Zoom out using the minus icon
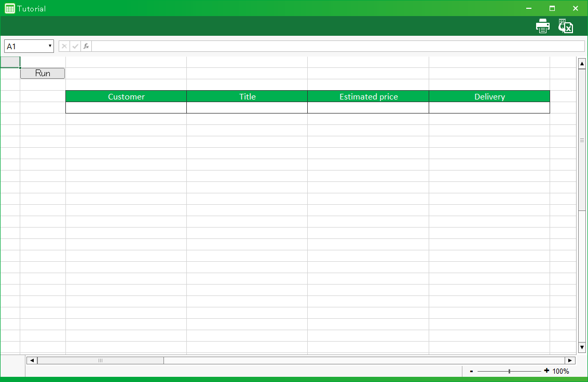The width and height of the screenshot is (588, 382). pyautogui.click(x=471, y=371)
